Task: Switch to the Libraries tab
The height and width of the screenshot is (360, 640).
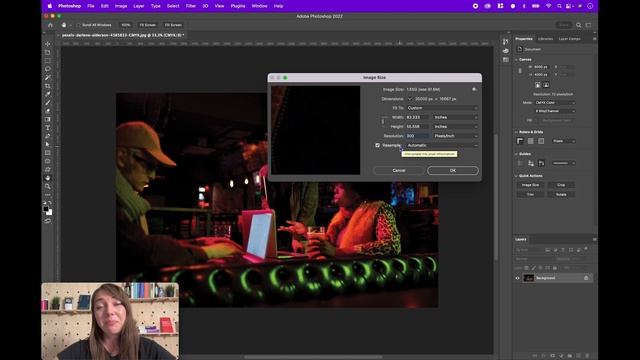Action: coord(545,39)
